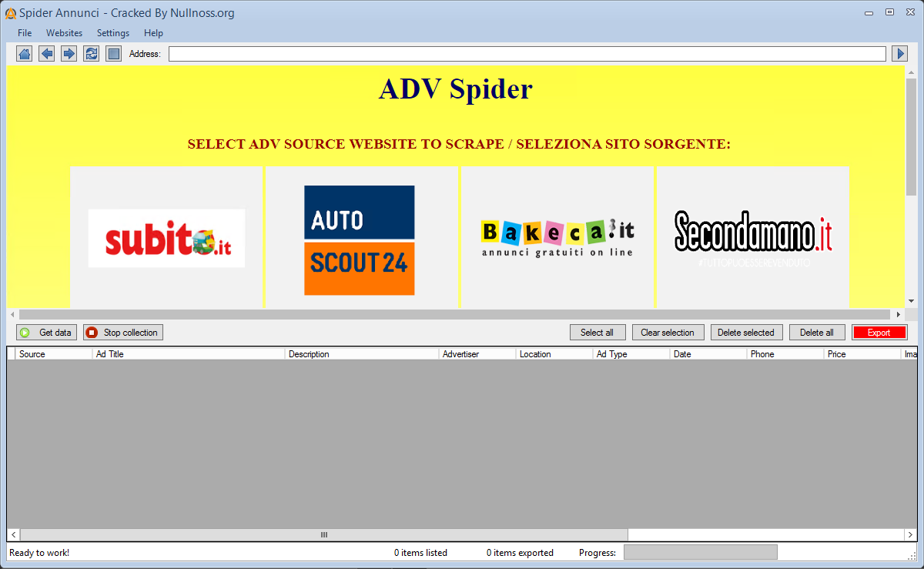Sort by Date column header
This screenshot has width=924, height=569.
tap(708, 354)
